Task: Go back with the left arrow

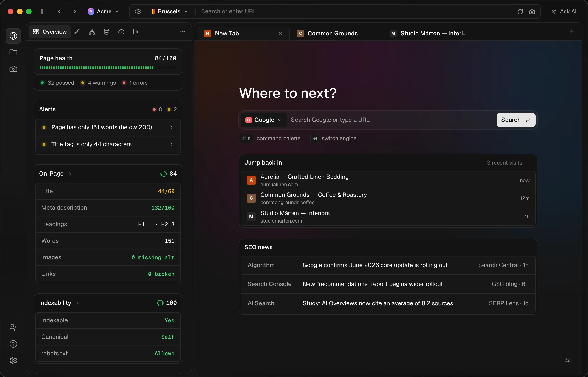Action: 59,11
